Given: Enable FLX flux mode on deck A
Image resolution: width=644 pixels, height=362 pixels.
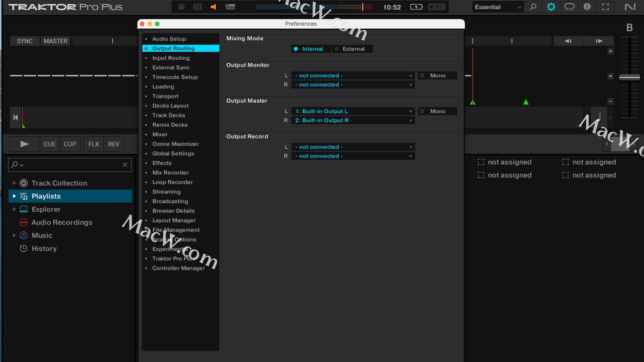Looking at the screenshot, I should (94, 144).
